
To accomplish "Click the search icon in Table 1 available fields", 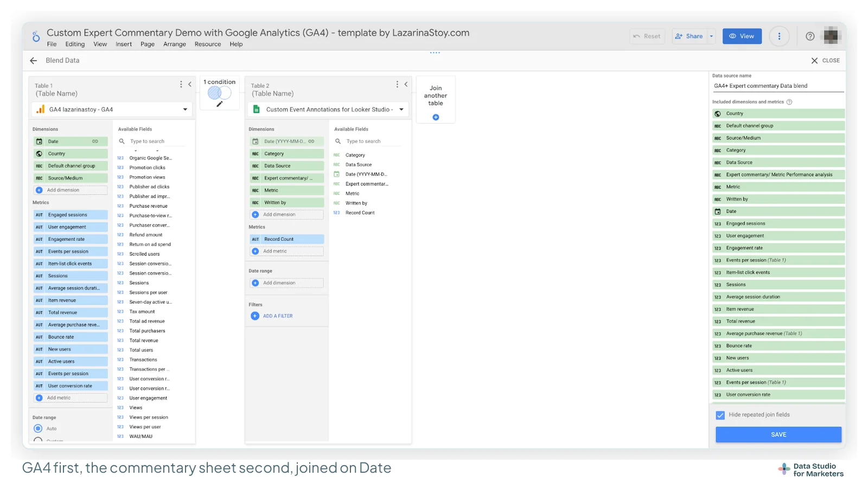I will tap(122, 141).
